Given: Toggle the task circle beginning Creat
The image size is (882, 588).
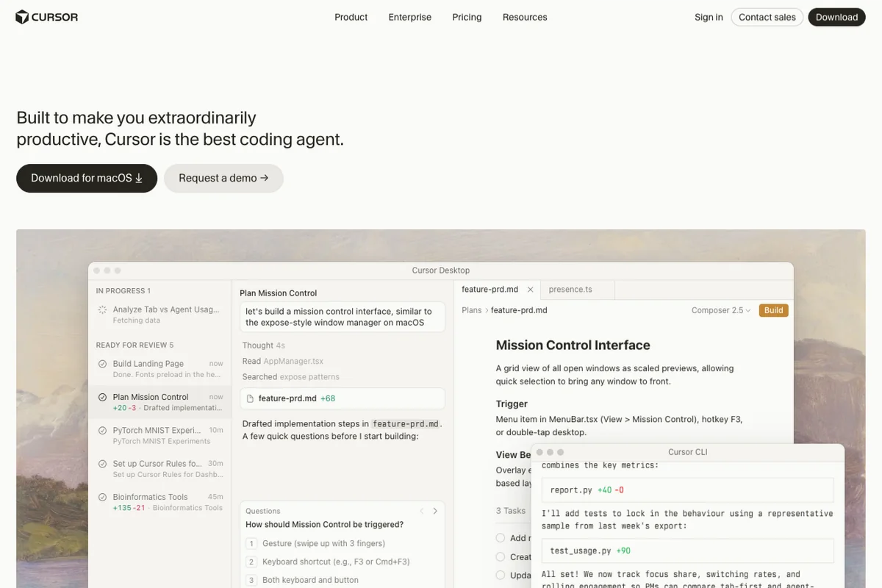Looking at the screenshot, I should coord(501,556).
